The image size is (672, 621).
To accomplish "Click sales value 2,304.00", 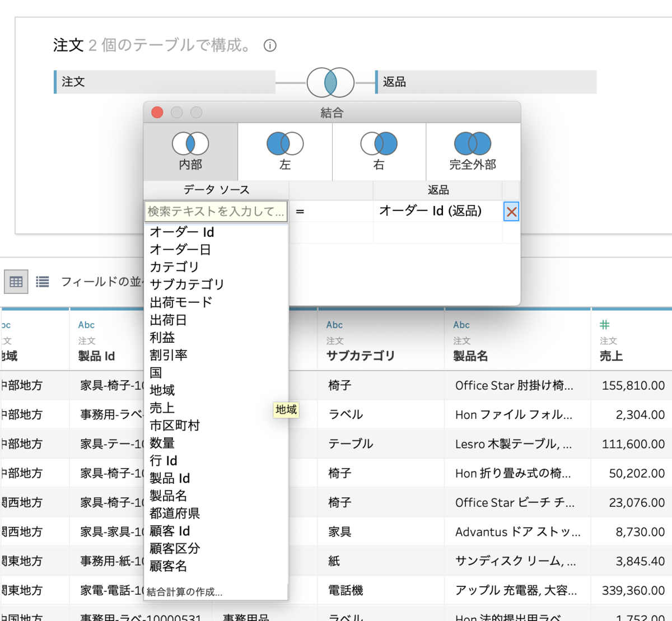I will (640, 414).
